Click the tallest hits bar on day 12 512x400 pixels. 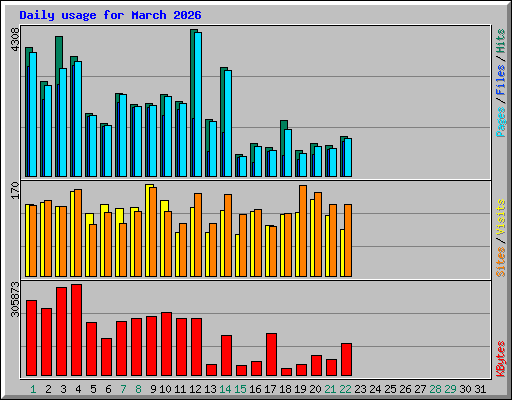(193, 73)
